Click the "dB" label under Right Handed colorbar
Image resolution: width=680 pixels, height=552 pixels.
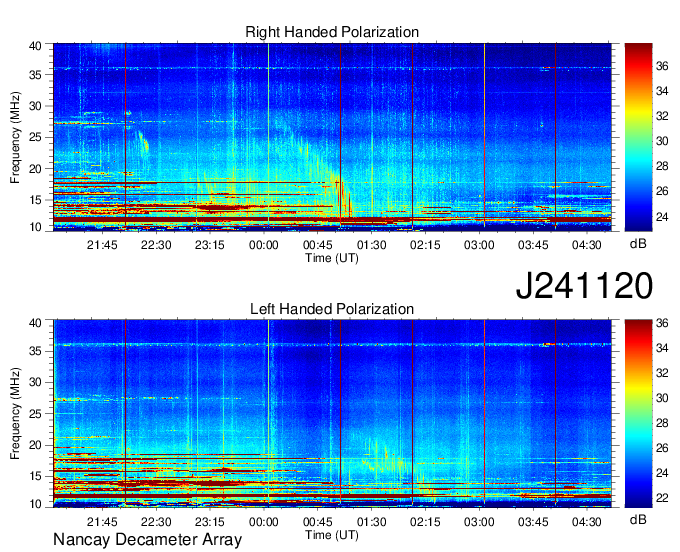(638, 244)
